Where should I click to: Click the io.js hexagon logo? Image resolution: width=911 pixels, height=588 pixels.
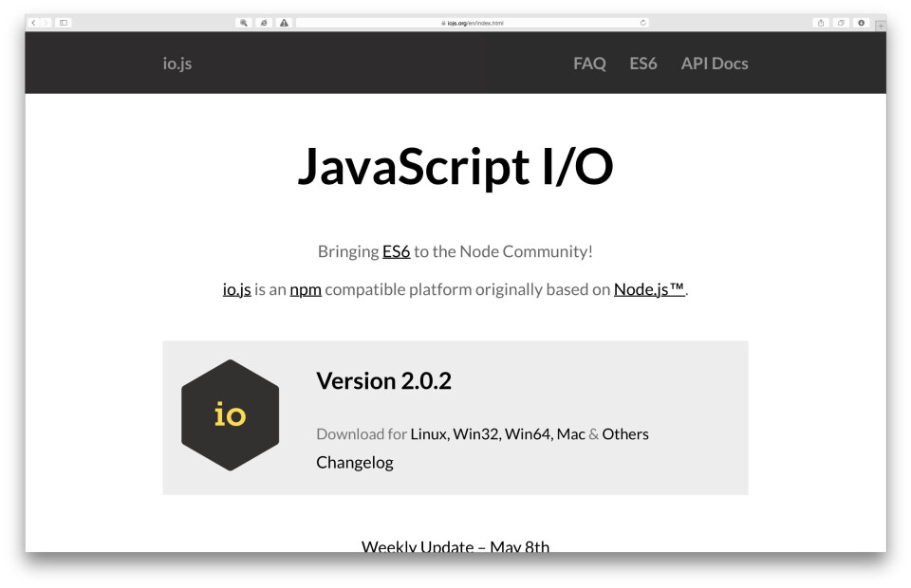click(230, 415)
